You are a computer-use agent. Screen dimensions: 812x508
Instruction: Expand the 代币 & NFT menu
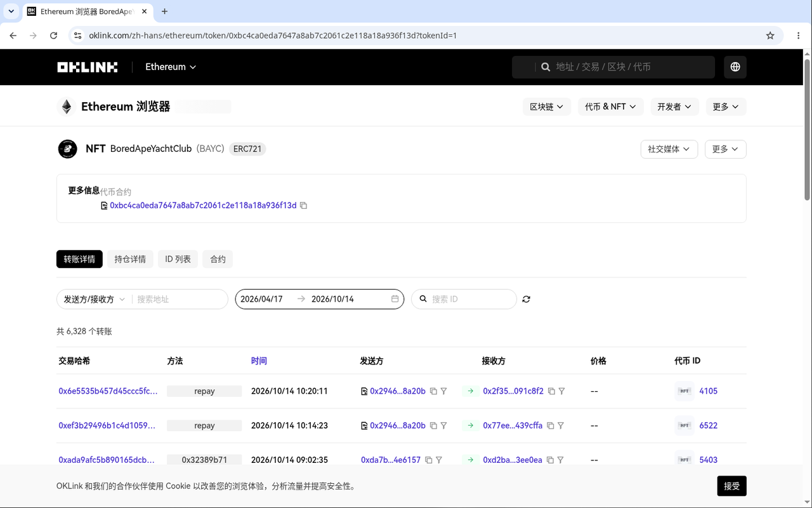point(610,107)
